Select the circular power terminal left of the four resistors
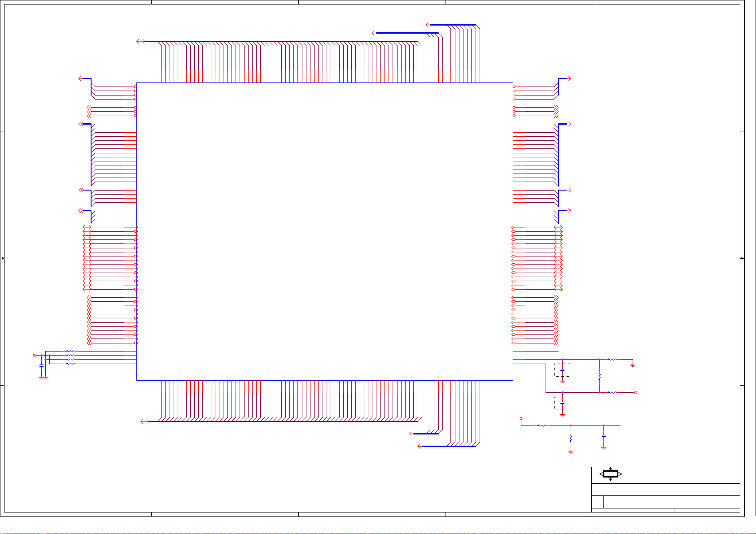Screen dimensions: 756x534 click(x=35, y=355)
